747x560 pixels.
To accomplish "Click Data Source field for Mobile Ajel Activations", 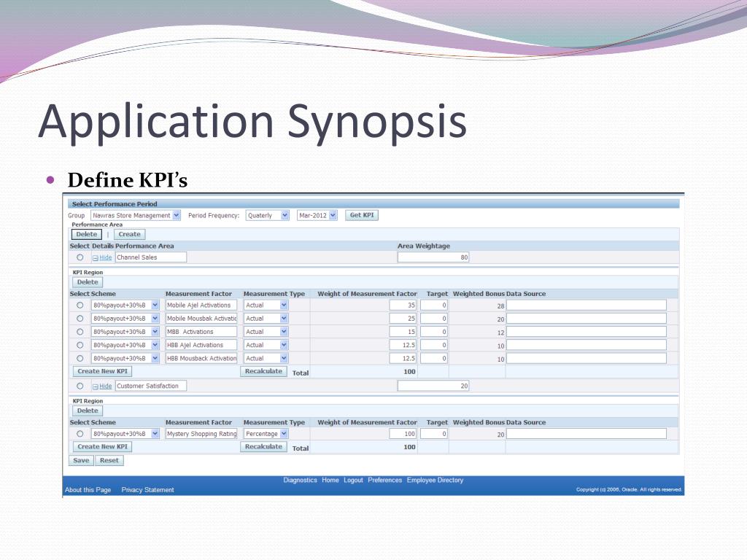I will click(587, 306).
